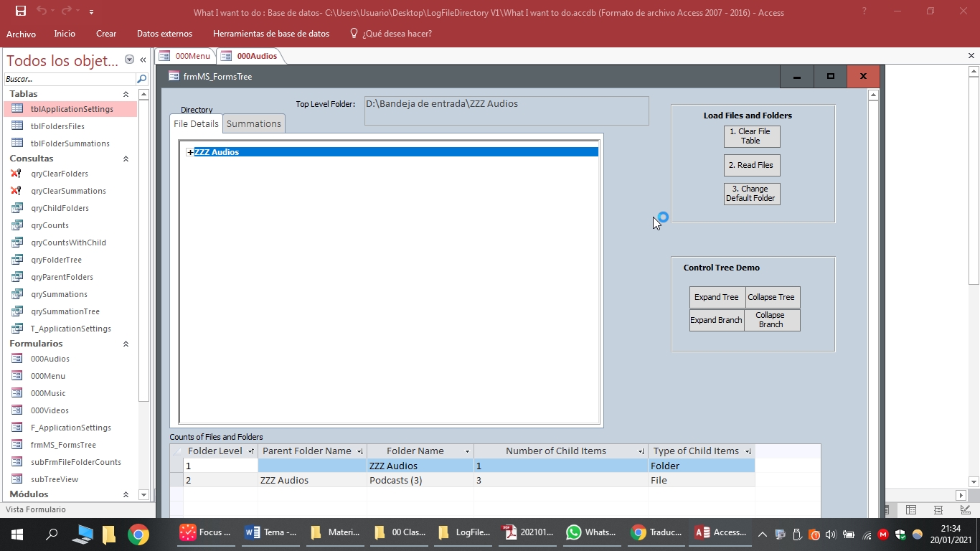Screen dimensions: 980x551
Task: Switch to Datasheet view in the status bar
Action: pos(911,509)
